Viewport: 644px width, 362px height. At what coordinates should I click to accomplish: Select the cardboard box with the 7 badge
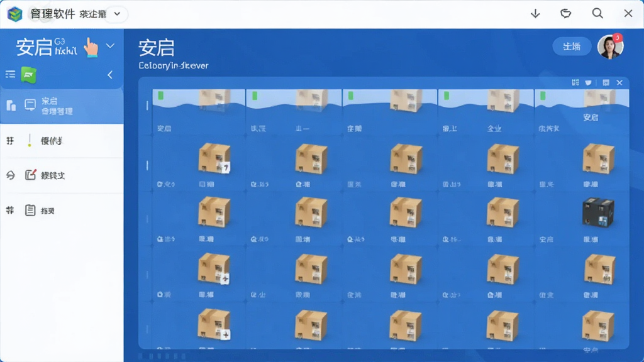(x=214, y=158)
